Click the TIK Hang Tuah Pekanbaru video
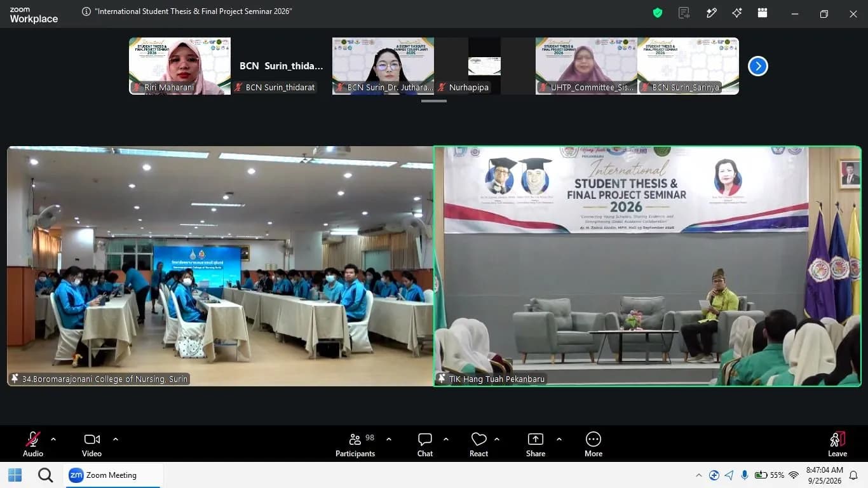 coord(648,266)
